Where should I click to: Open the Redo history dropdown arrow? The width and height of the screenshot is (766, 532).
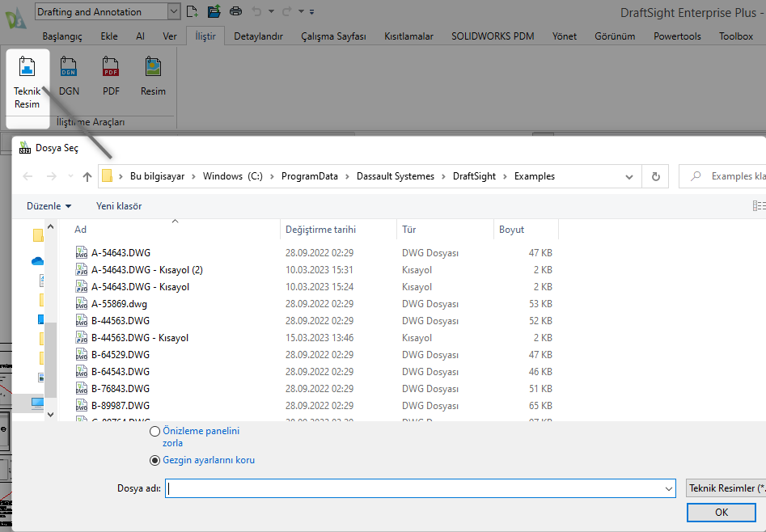(302, 11)
